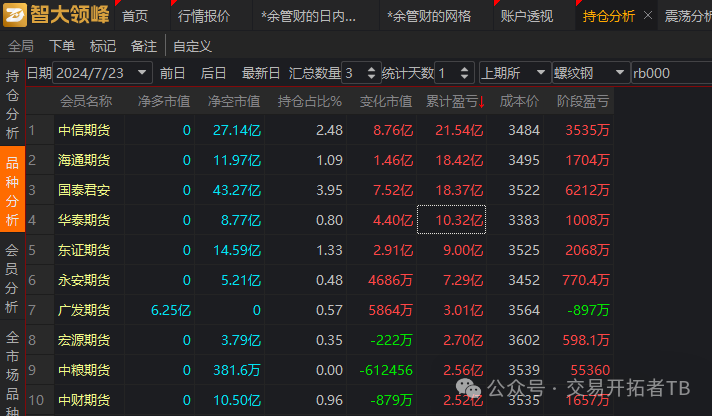The height and width of the screenshot is (416, 712).
Task: Click the 6.25亿 net long value
Action: click(x=171, y=310)
